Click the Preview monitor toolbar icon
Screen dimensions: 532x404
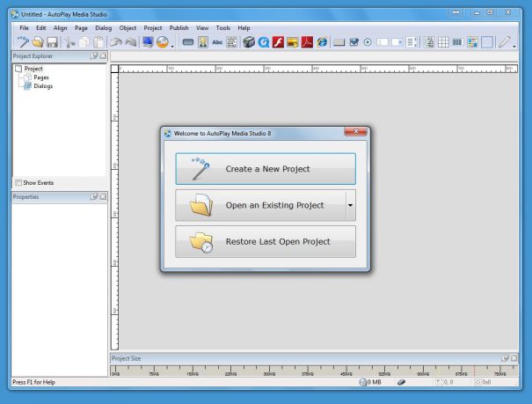pyautogui.click(x=148, y=42)
